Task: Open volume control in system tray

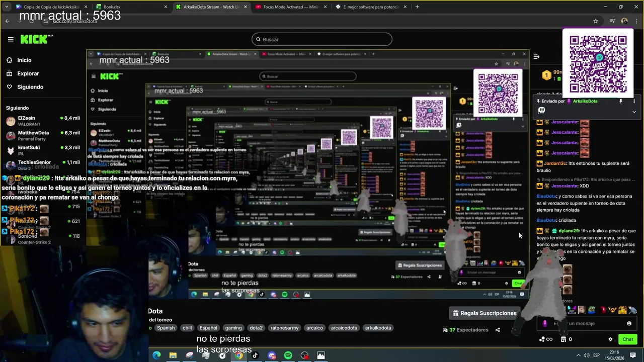Action: [587, 355]
